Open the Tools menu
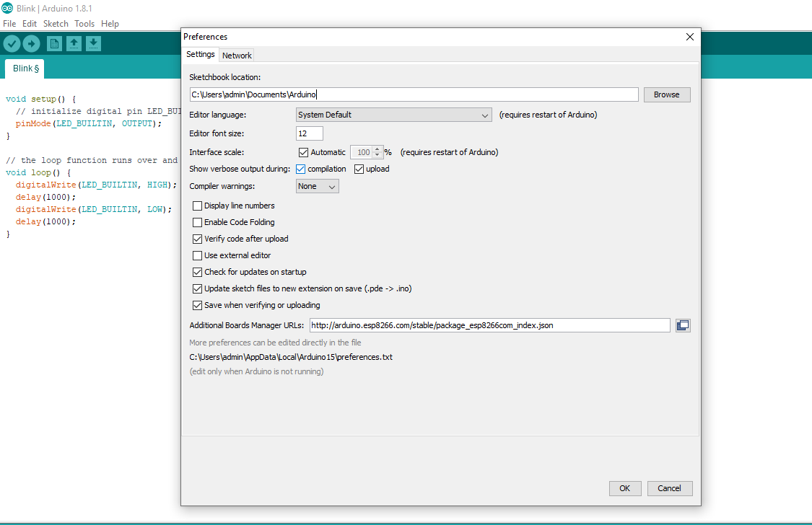The width and height of the screenshot is (812, 525). [x=84, y=23]
